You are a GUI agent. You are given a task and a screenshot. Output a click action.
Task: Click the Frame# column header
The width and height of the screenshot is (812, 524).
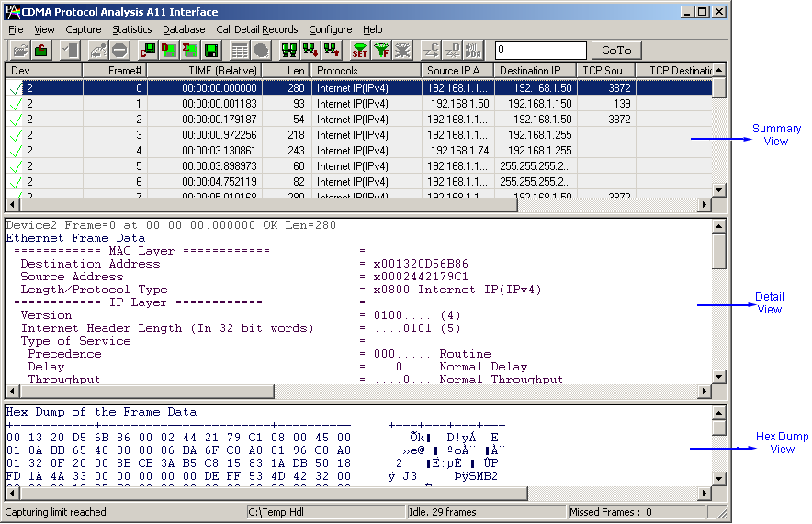115,71
